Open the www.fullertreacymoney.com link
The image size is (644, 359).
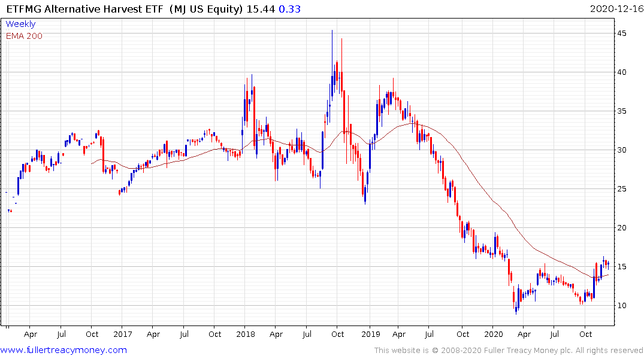64,350
